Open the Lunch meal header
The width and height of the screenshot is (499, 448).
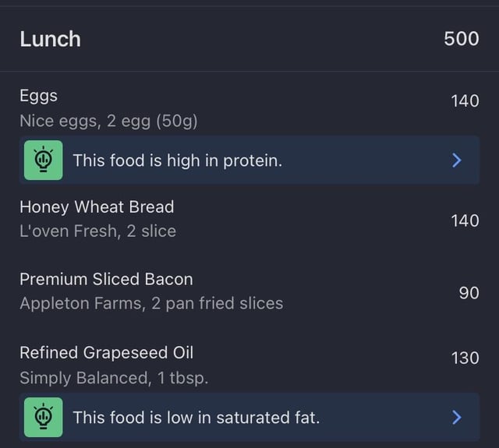(249, 39)
